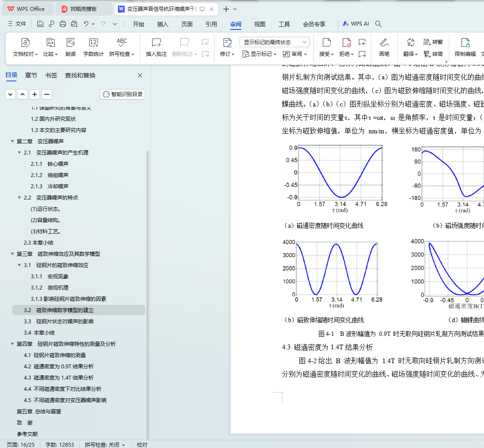484x448 pixels.
Task: Open 字数统计 word count
Action: coord(93,47)
